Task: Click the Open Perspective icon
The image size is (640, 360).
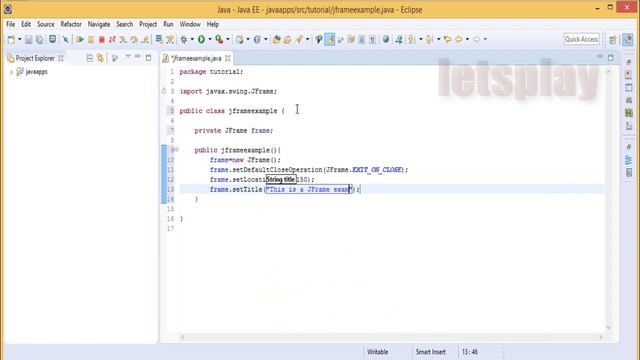Action: tap(612, 40)
